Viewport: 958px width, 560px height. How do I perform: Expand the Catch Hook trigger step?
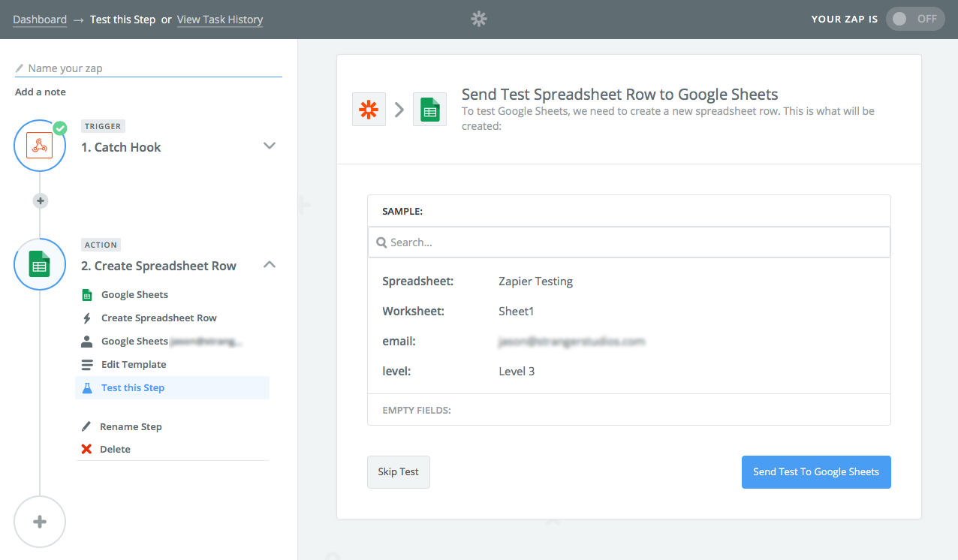tap(270, 146)
